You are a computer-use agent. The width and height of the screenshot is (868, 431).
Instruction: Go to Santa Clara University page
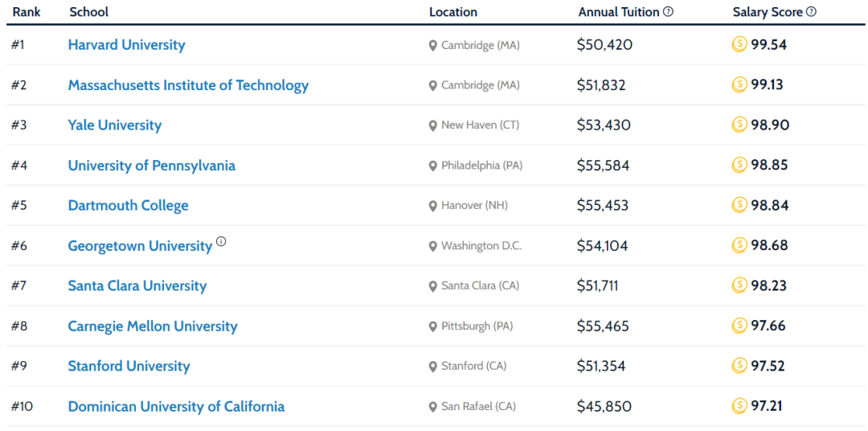pos(137,286)
